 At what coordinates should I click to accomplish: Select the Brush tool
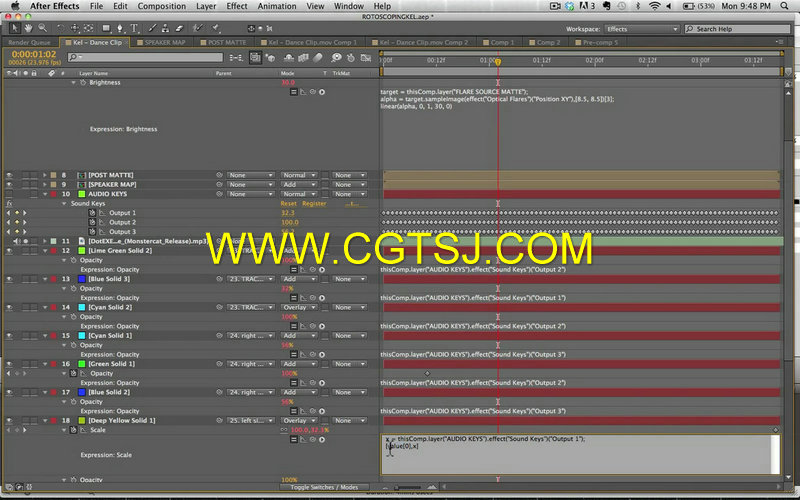coord(152,29)
